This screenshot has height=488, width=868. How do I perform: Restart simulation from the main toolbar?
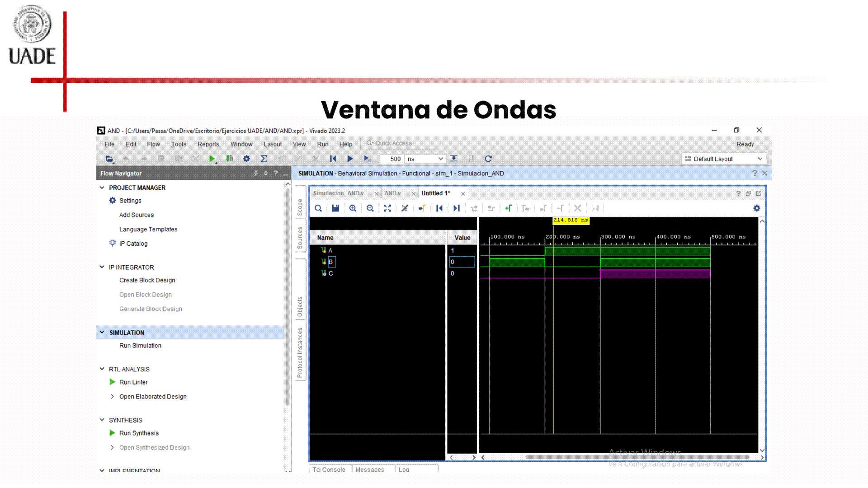click(333, 159)
